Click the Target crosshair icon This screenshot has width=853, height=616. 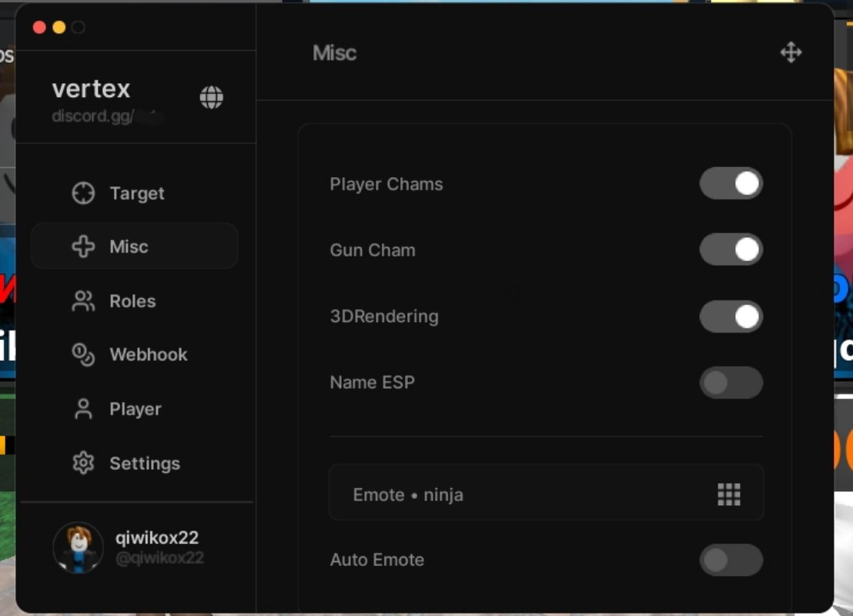coord(83,193)
